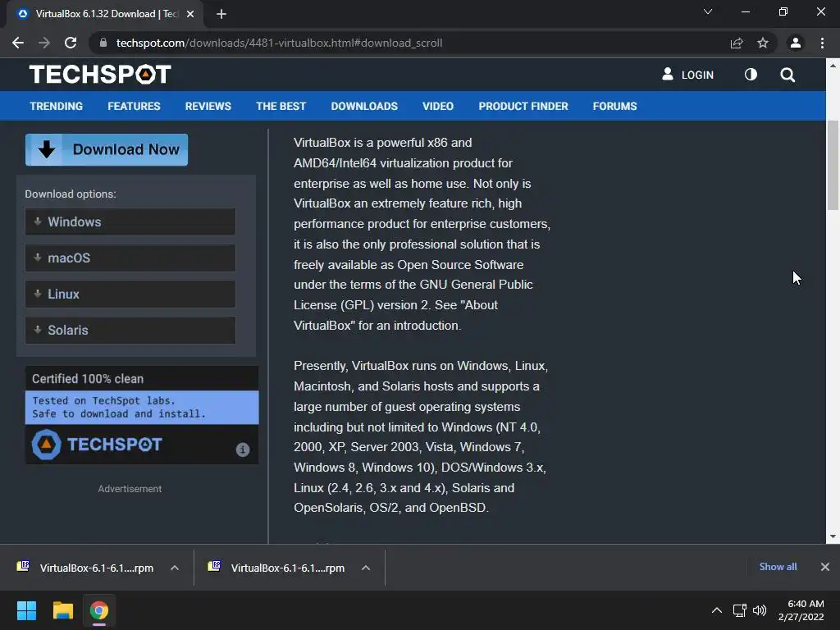Screen dimensions: 840x630
Task: Open File Explorer from taskbar
Action: (62, 610)
